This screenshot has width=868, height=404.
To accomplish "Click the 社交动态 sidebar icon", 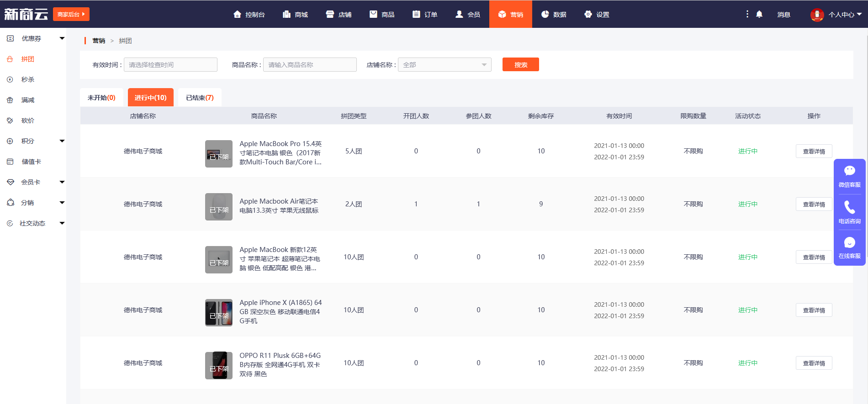I will [x=10, y=223].
